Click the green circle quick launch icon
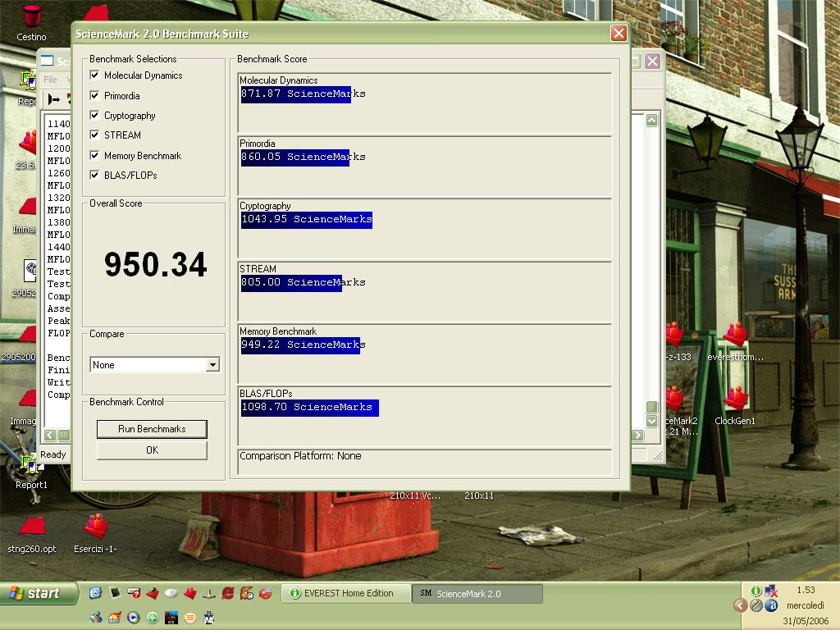This screenshot has width=840, height=630. click(x=153, y=618)
